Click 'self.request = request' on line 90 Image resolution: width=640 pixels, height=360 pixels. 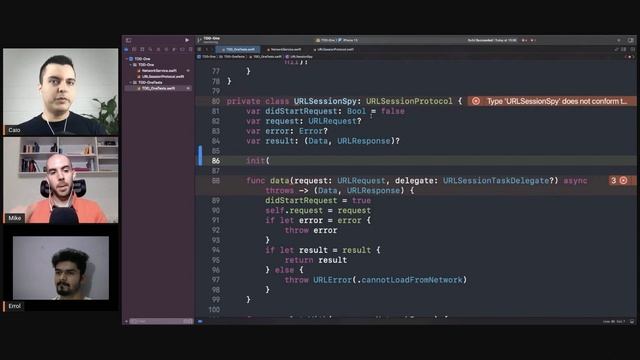[x=318, y=211]
